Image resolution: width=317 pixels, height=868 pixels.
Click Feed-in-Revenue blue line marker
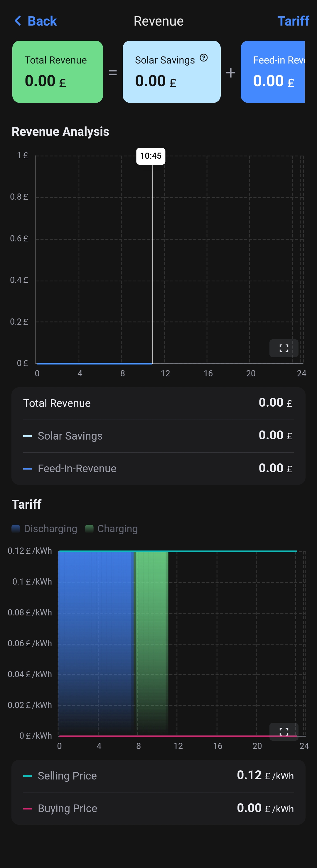(27, 469)
